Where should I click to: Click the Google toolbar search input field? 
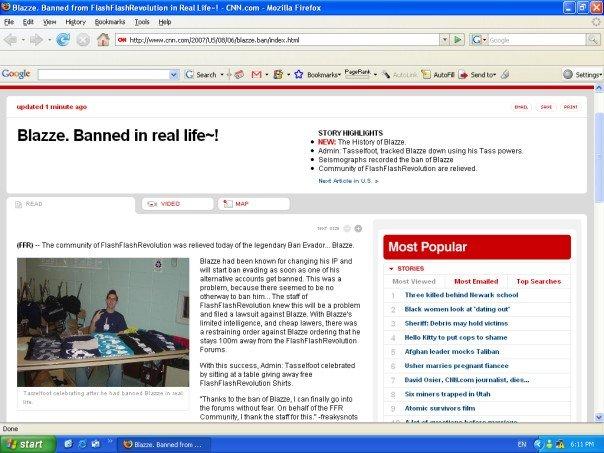(x=104, y=74)
